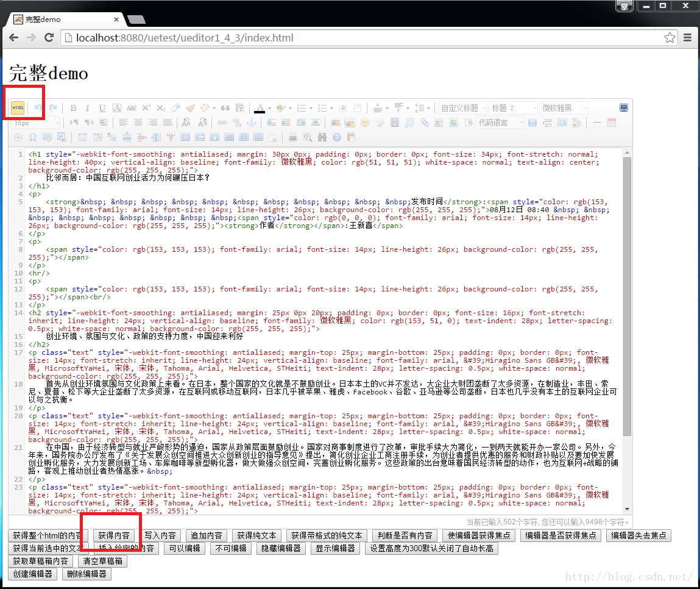Click the paperclip attachment icon
The height and width of the screenshot is (589, 700).
click(x=425, y=123)
